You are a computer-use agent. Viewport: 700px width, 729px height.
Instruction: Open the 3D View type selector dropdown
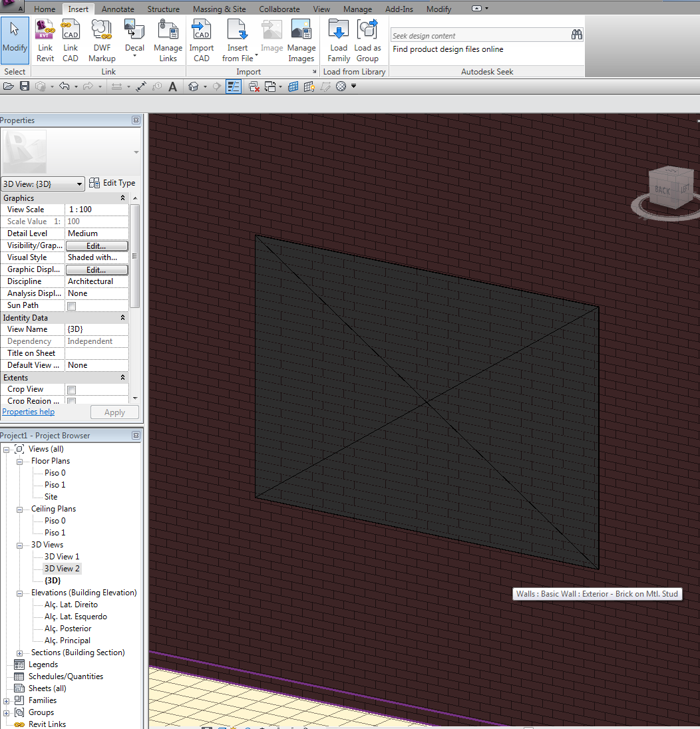(43, 184)
